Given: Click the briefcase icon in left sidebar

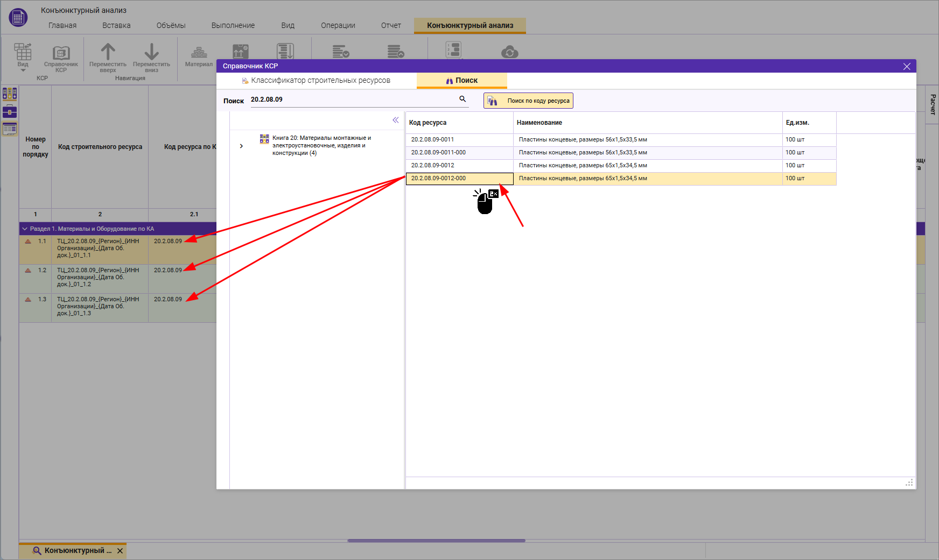Looking at the screenshot, I should 10,112.
